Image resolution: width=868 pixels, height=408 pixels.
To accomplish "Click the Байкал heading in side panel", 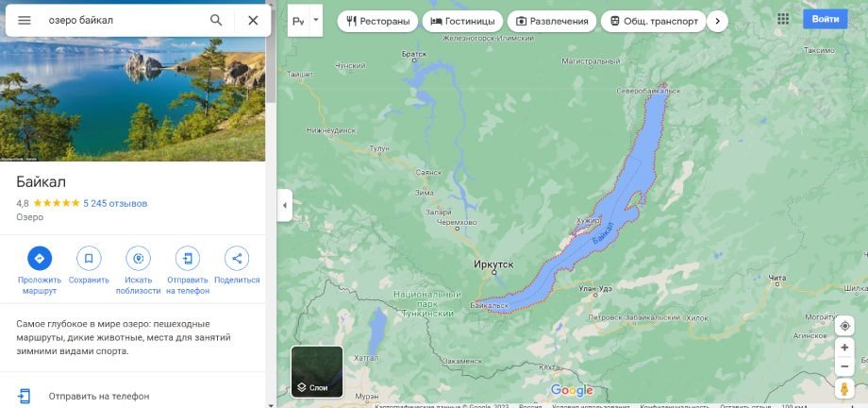I will pyautogui.click(x=41, y=182).
